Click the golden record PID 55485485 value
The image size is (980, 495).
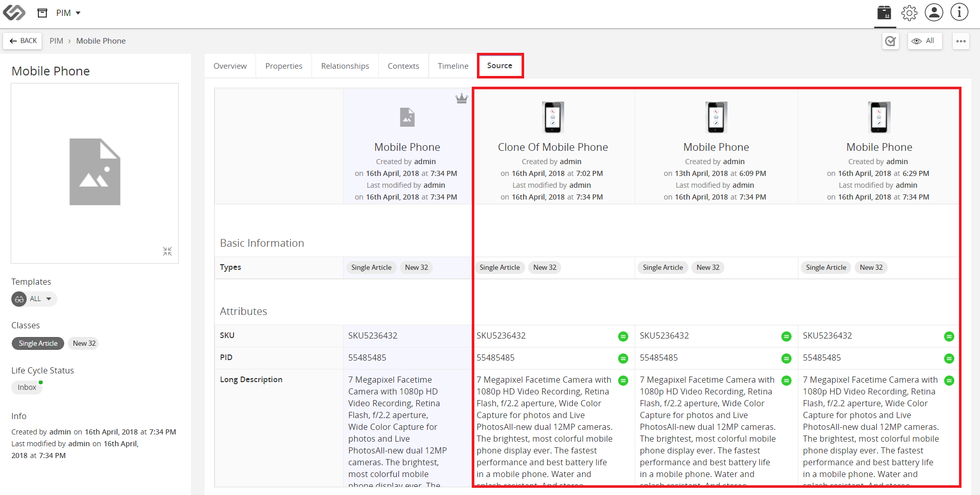pyautogui.click(x=367, y=358)
